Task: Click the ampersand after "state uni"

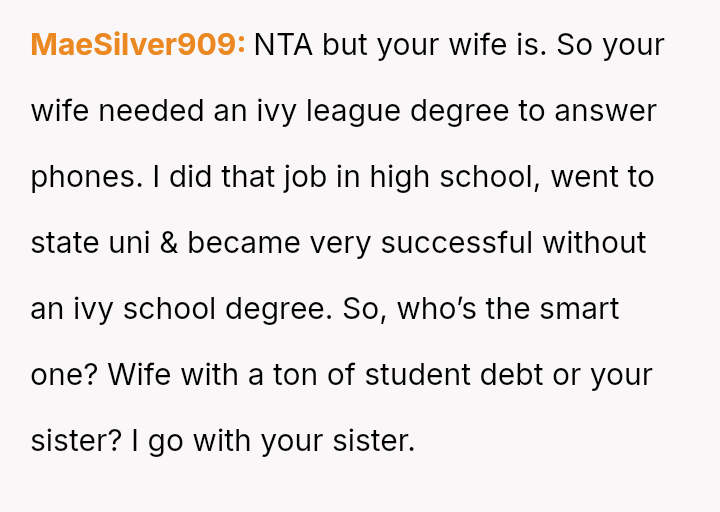Action: pos(168,243)
